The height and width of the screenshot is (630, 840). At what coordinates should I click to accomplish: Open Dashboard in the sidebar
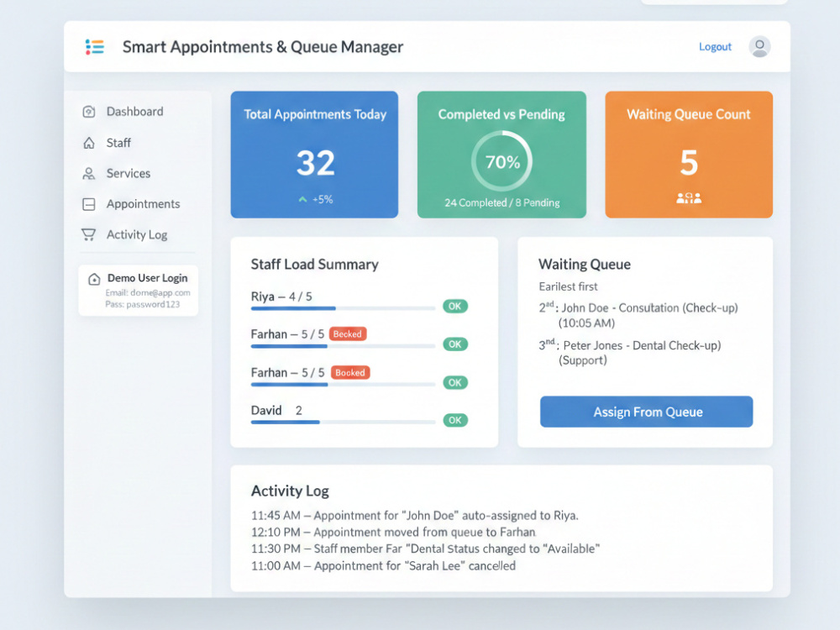pos(135,112)
